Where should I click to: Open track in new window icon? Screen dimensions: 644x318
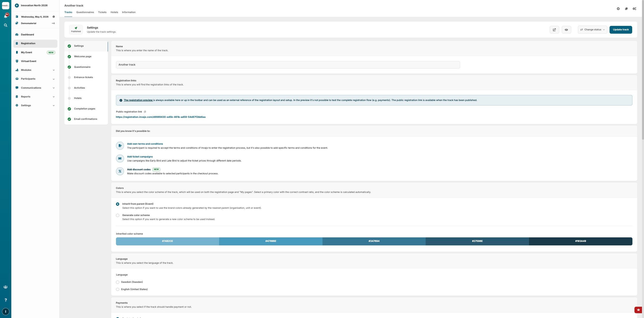pos(554,30)
